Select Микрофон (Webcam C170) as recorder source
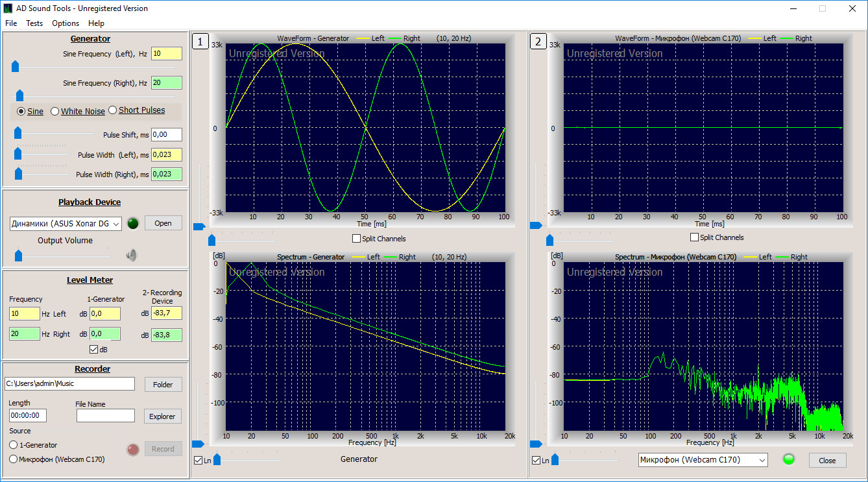The image size is (868, 482). coord(12,459)
